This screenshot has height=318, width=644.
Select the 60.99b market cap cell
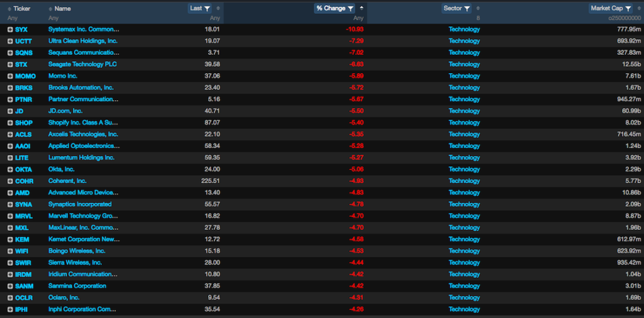pos(631,111)
